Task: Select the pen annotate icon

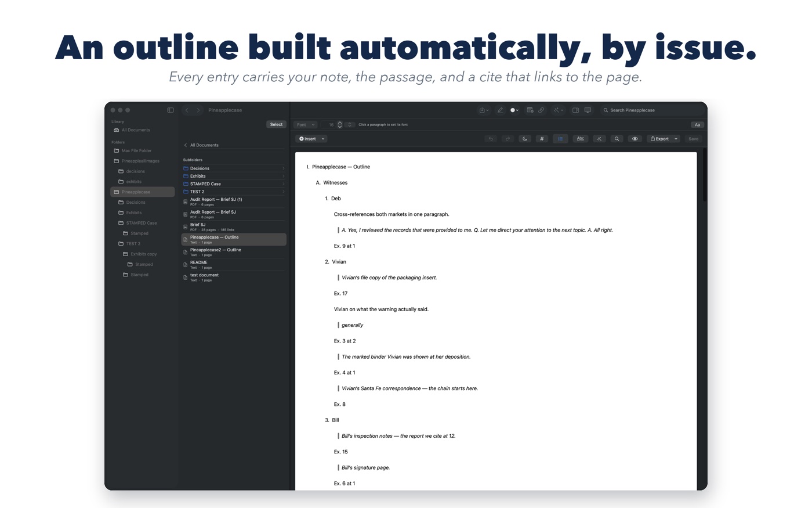Action: click(x=500, y=110)
